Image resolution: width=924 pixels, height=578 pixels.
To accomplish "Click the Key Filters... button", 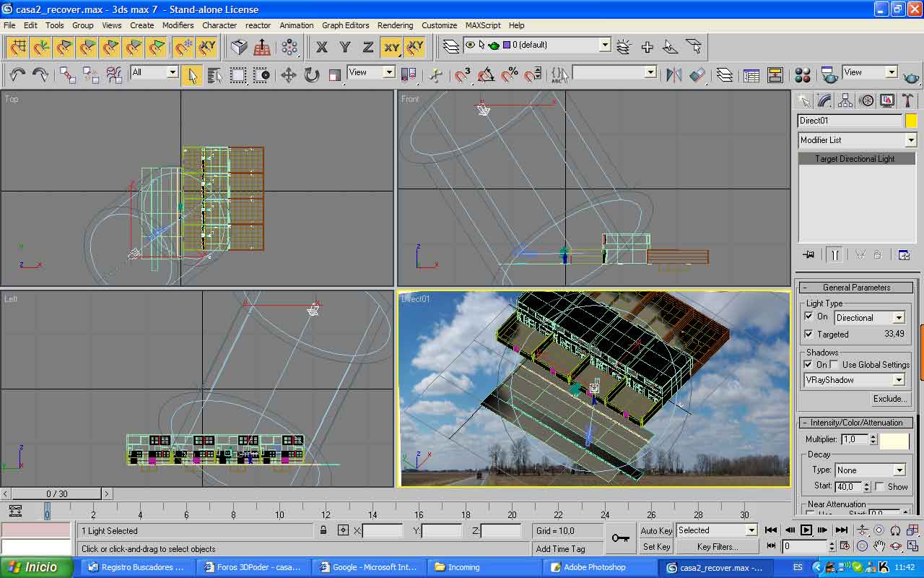I will click(717, 547).
